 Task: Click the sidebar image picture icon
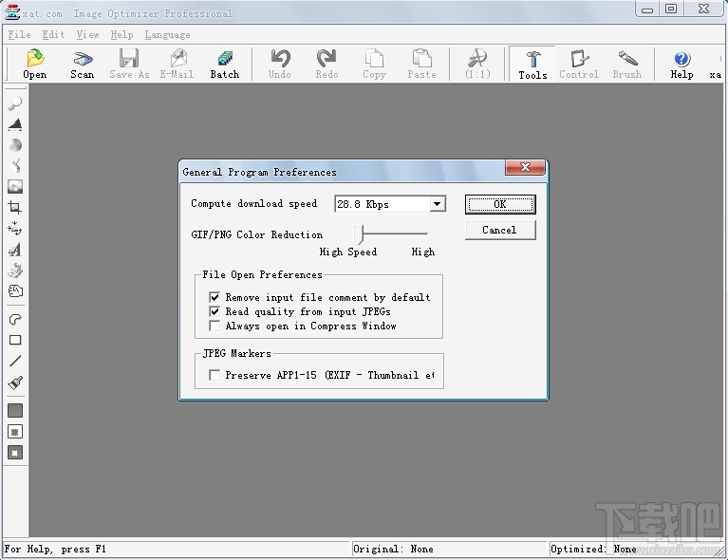point(15,187)
